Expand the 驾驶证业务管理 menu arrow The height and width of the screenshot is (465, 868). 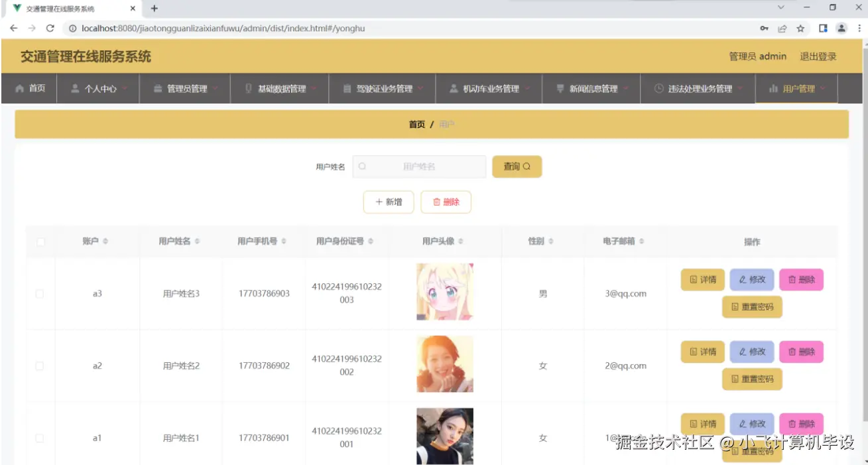[x=420, y=89]
